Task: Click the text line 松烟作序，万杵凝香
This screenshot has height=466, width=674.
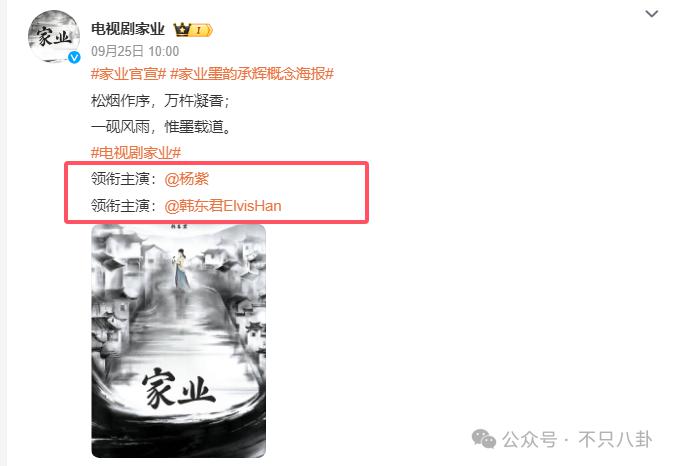Action: point(161,101)
